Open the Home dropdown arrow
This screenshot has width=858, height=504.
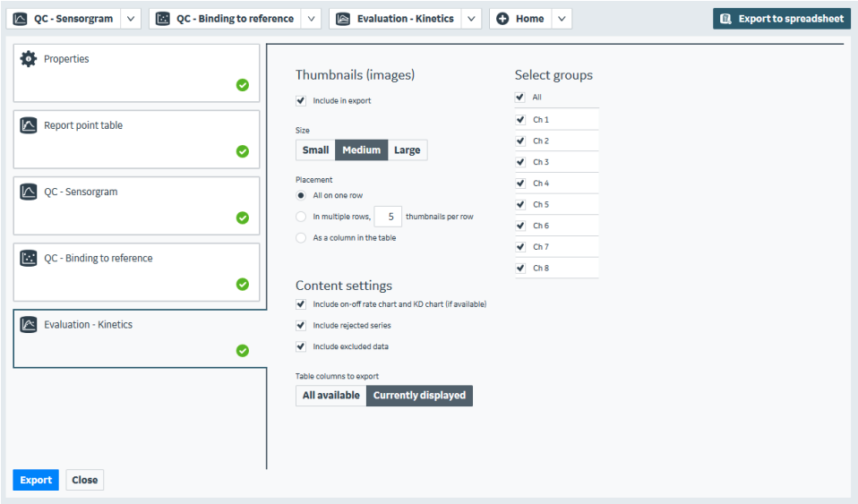point(562,19)
